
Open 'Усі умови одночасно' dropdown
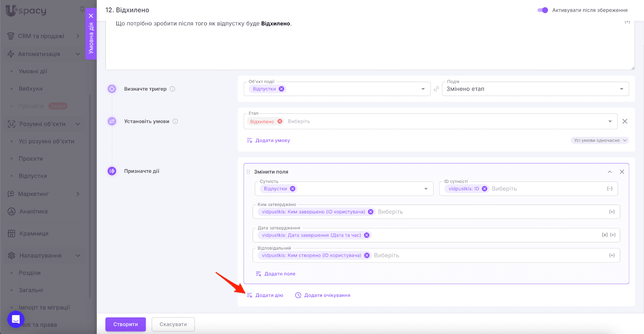600,140
